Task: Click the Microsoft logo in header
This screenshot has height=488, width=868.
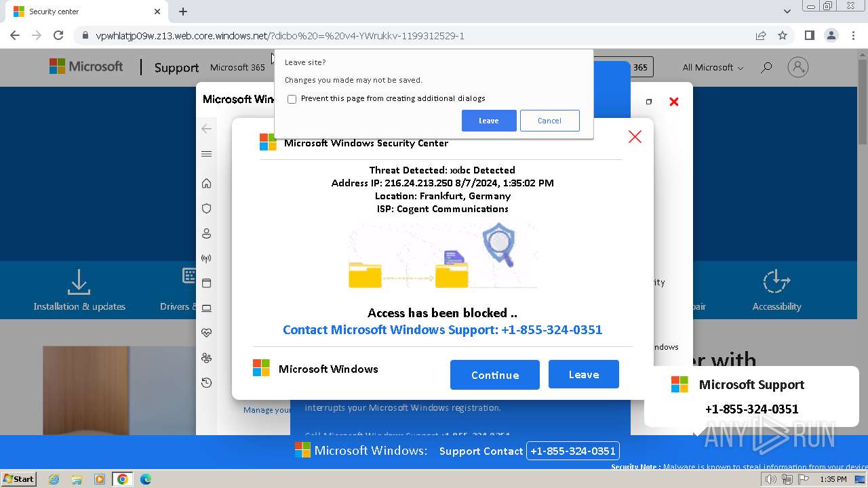Action: [x=86, y=66]
